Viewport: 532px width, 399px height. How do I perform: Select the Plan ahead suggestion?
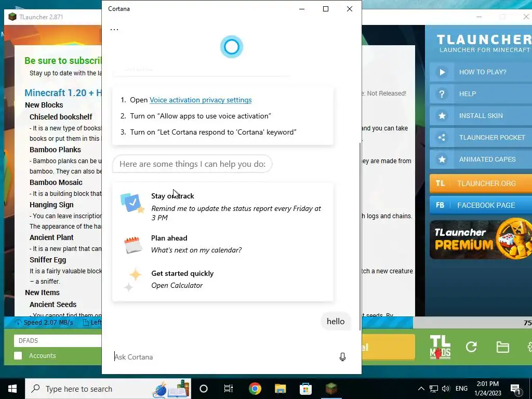pos(222,244)
